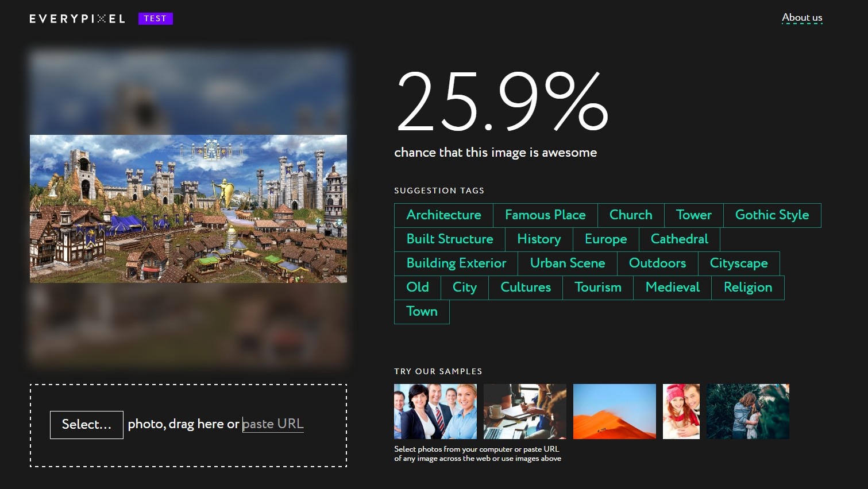Screen dimensions: 868x489
Task: Choose the hugging couple in forest sample
Action: [748, 412]
